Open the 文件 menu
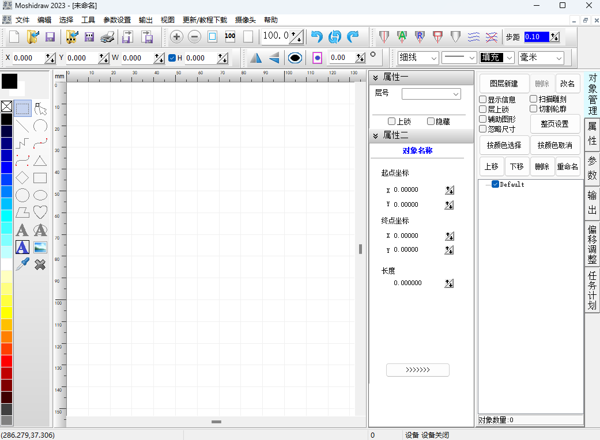The image size is (600, 440). tap(22, 20)
